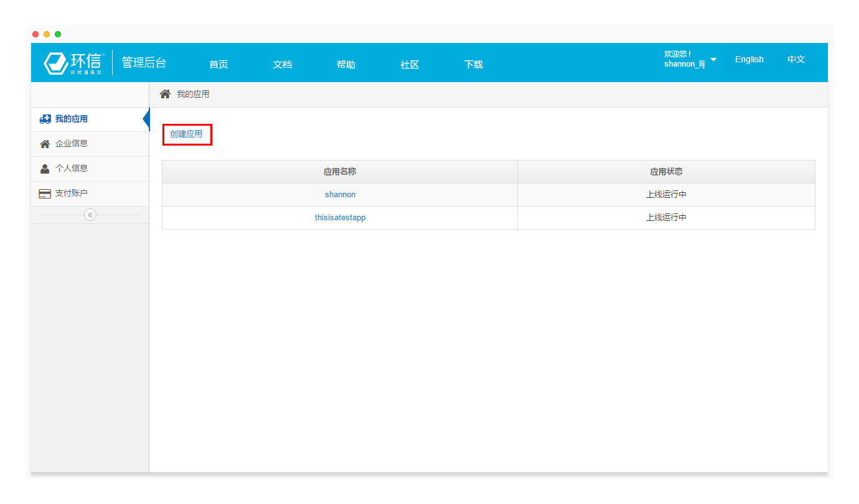Switch language to 中文
This screenshot has width=859, height=504.
tap(796, 59)
